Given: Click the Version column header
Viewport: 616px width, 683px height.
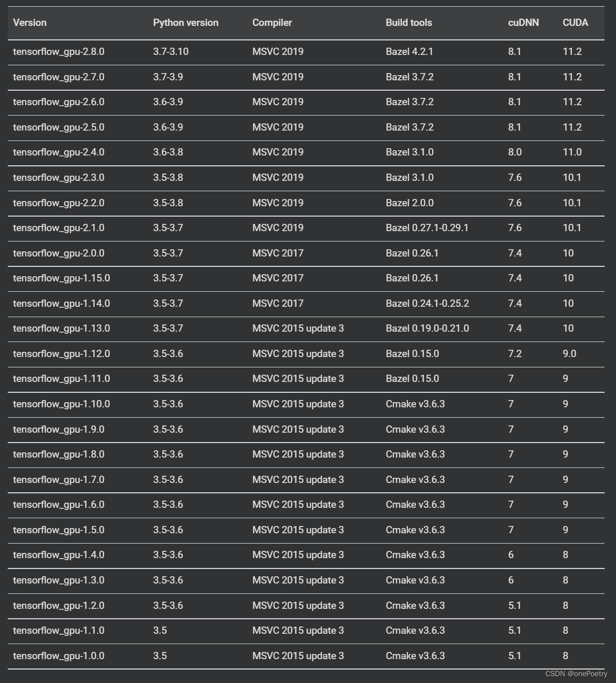Looking at the screenshot, I should coord(30,23).
